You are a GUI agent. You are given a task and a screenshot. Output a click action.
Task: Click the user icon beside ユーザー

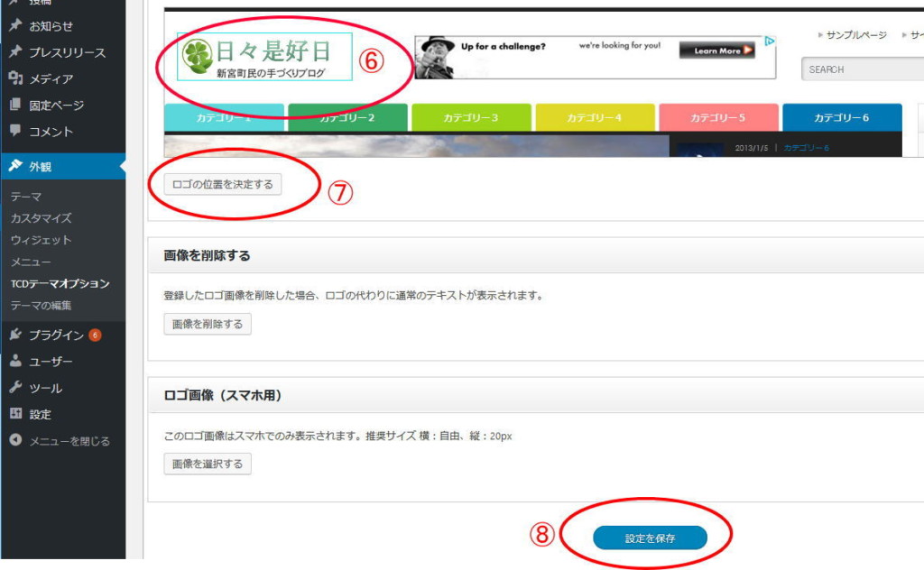[x=15, y=361]
